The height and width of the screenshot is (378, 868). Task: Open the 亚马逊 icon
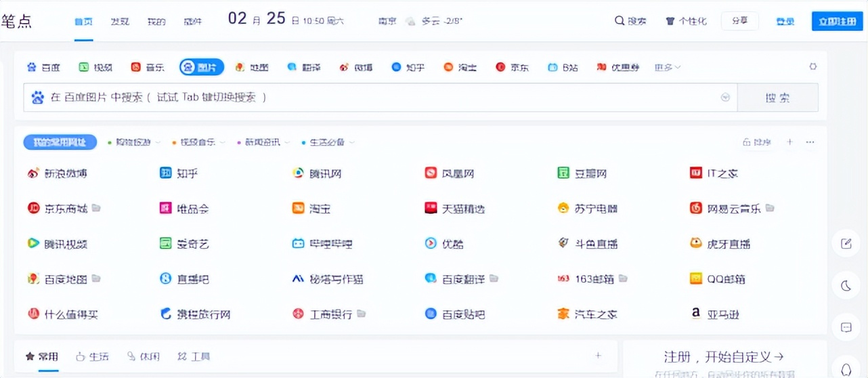(695, 314)
